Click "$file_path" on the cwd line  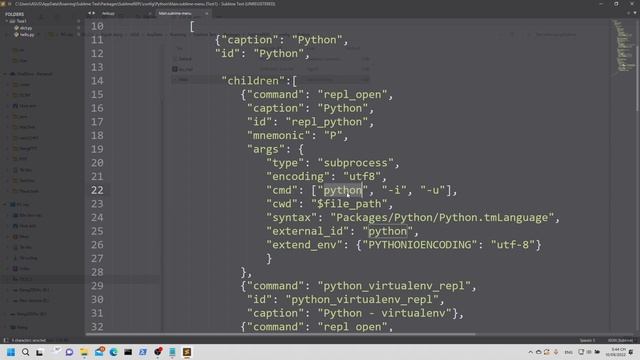(x=349, y=204)
